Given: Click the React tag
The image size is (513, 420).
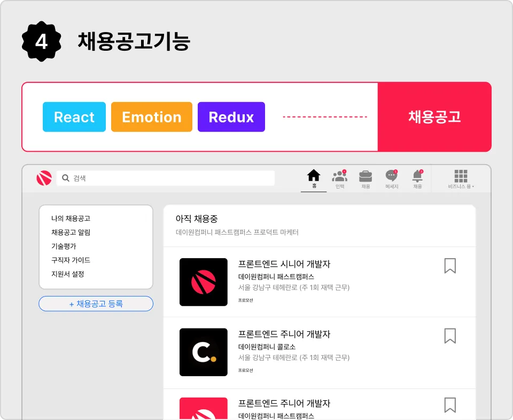Looking at the screenshot, I should (74, 117).
